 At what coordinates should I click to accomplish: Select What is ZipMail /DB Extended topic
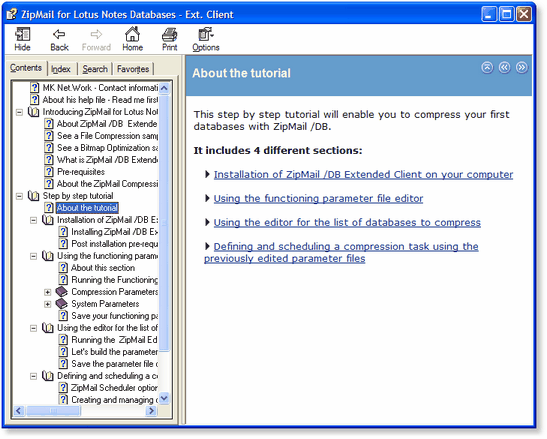click(107, 160)
